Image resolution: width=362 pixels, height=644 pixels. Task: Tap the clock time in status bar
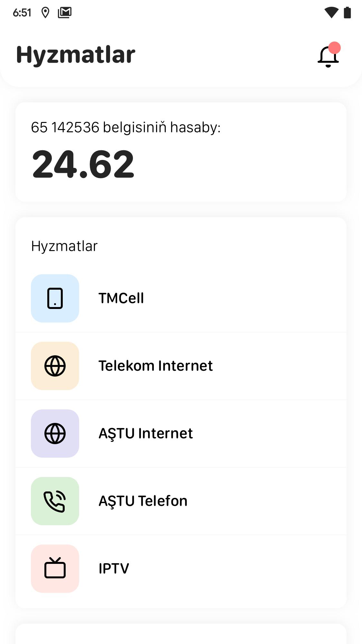pyautogui.click(x=22, y=13)
